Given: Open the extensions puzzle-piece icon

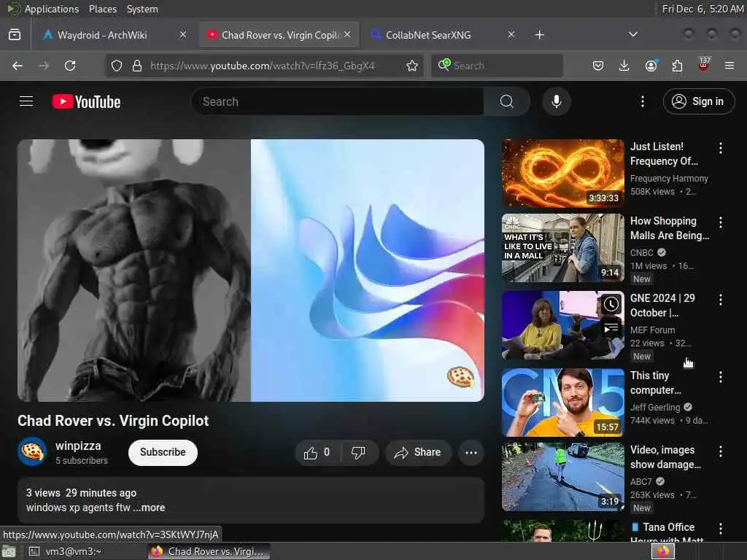Looking at the screenshot, I should 677,66.
